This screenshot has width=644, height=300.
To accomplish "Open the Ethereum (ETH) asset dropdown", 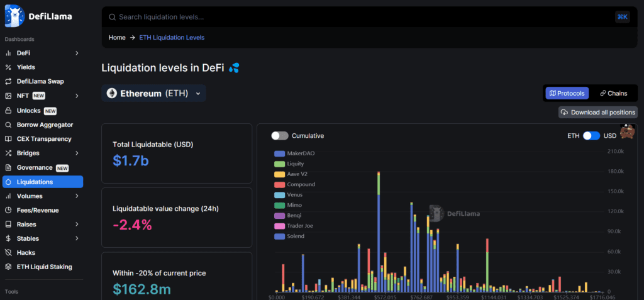I will pos(153,93).
